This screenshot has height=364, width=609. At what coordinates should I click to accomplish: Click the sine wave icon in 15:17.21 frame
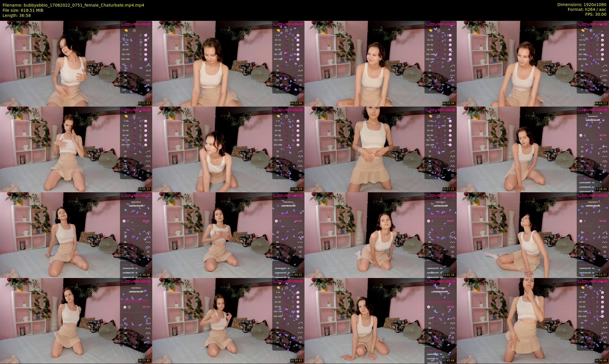(x=452, y=161)
